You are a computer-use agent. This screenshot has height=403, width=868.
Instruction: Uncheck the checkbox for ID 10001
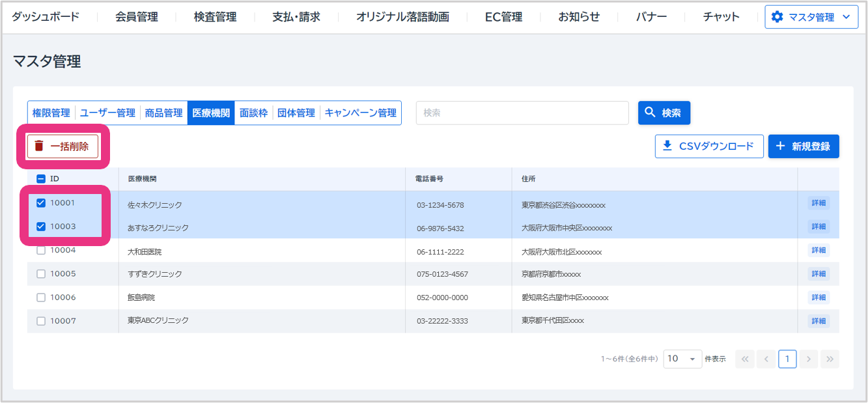41,203
